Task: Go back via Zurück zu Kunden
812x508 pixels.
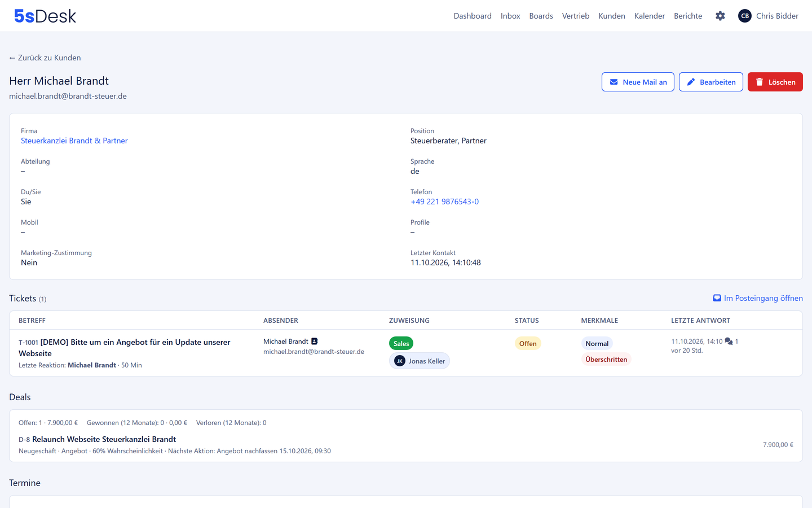Action: (x=45, y=58)
